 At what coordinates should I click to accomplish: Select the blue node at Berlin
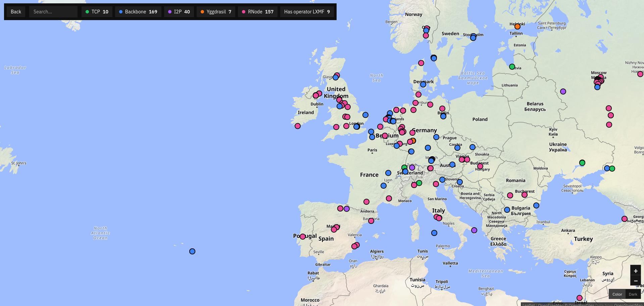[x=443, y=116]
